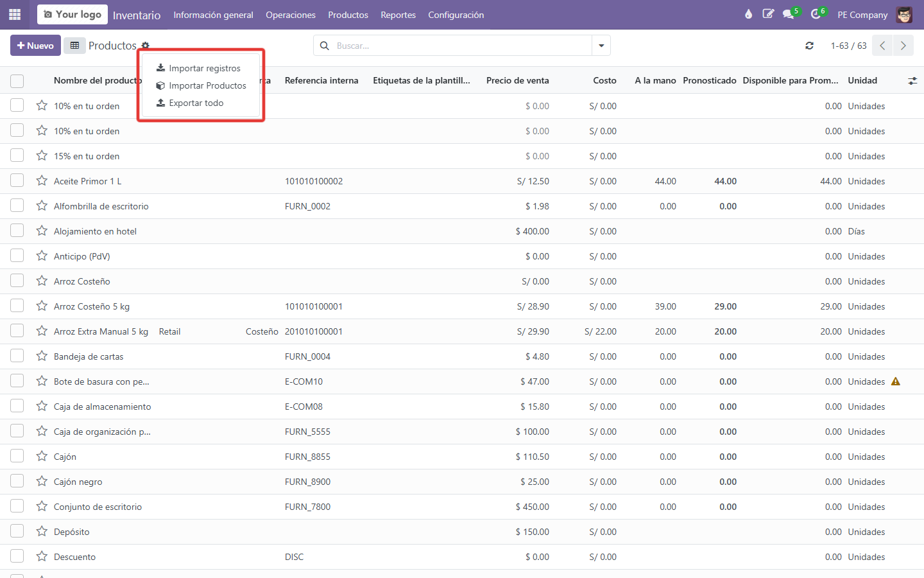Open the conversations chat icon with badge 5
924x578 pixels.
(x=789, y=14)
